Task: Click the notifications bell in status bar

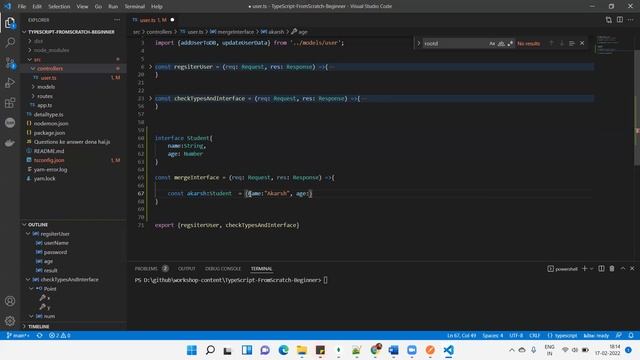Action: pyautogui.click(x=631, y=335)
